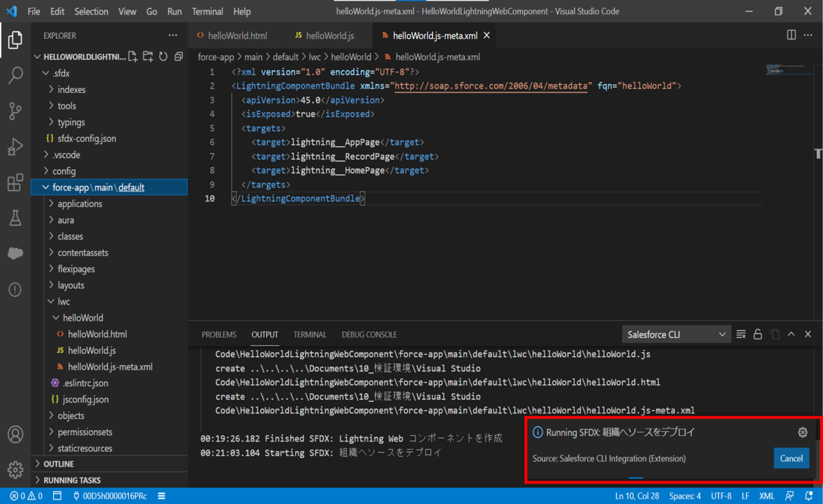Cancel the running SFDX deploy

click(791, 458)
